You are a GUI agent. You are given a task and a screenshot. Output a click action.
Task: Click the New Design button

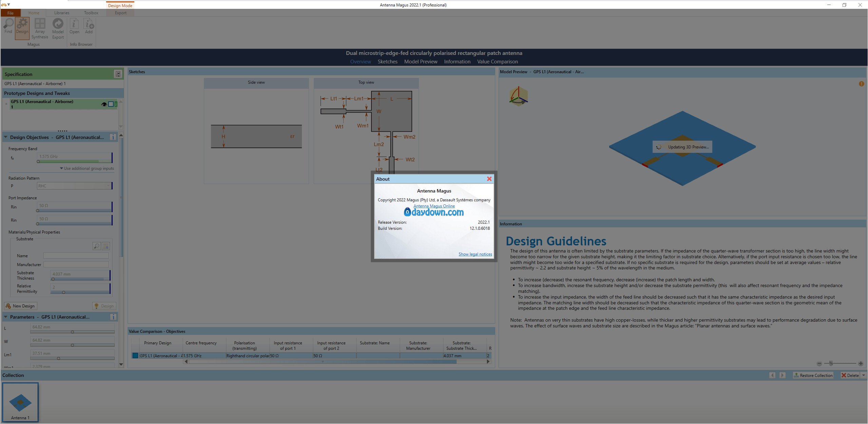[21, 306]
